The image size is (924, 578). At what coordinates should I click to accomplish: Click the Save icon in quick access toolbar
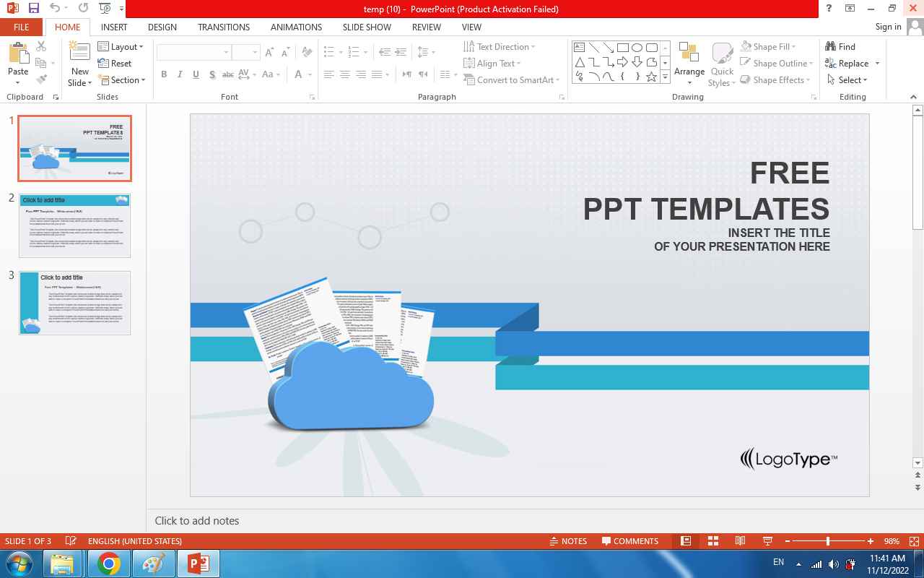click(x=33, y=9)
